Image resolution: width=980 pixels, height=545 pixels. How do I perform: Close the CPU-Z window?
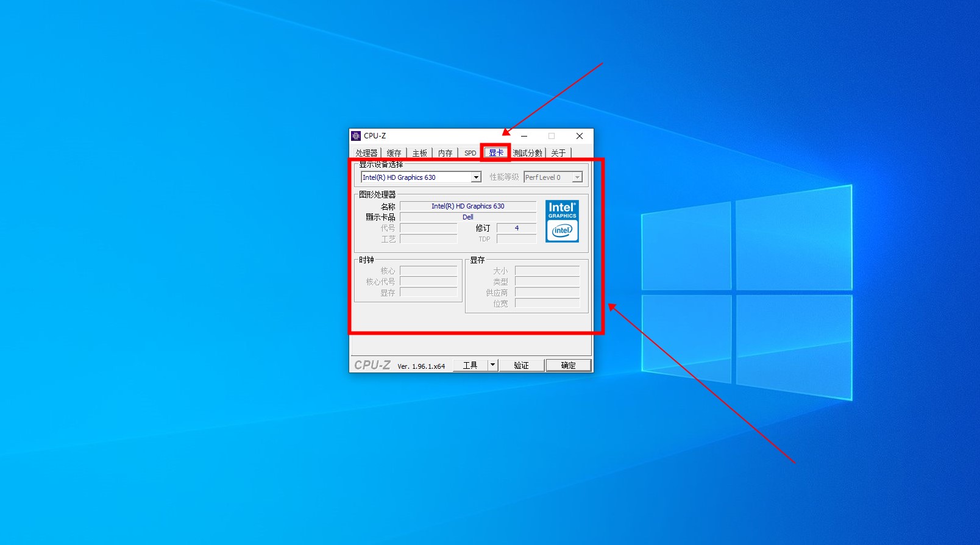click(580, 136)
